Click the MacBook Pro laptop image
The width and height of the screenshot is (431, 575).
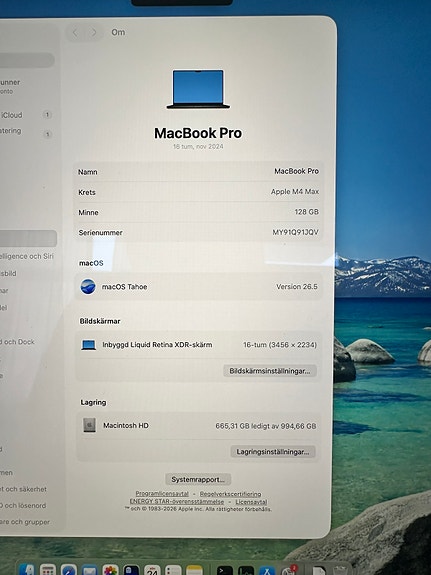(198, 89)
